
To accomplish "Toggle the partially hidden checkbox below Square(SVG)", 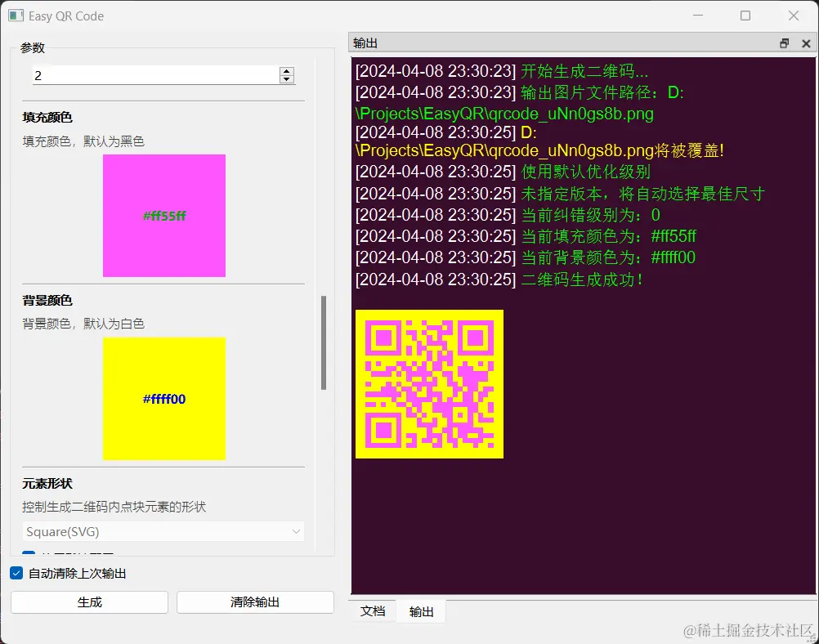I will tap(29, 552).
